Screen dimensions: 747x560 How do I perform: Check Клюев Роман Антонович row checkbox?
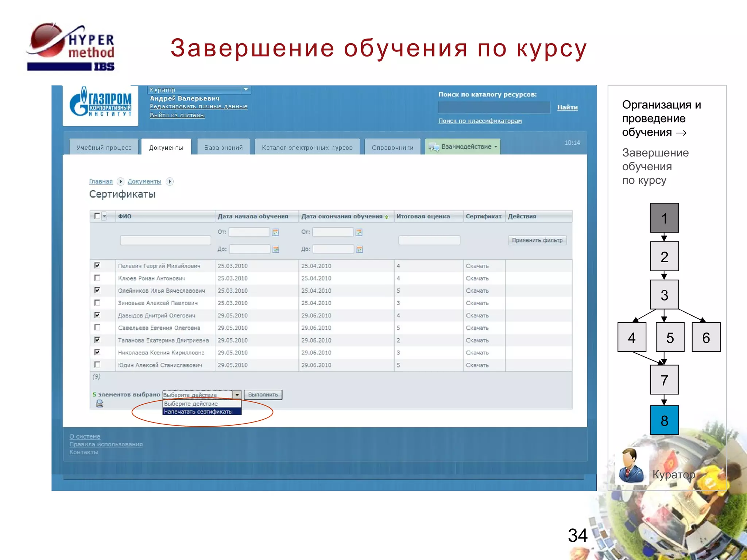coord(97,278)
